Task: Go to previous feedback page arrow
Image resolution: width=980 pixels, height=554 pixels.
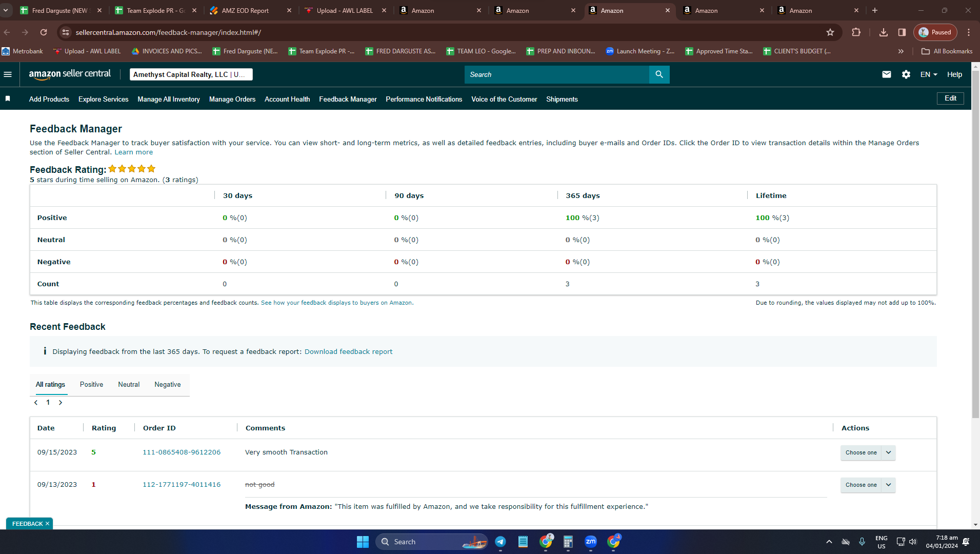Action: 36,403
